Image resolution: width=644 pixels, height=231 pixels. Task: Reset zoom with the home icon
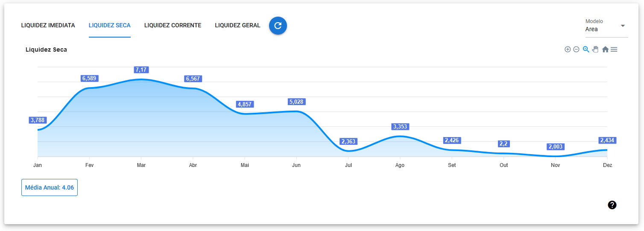coord(605,50)
